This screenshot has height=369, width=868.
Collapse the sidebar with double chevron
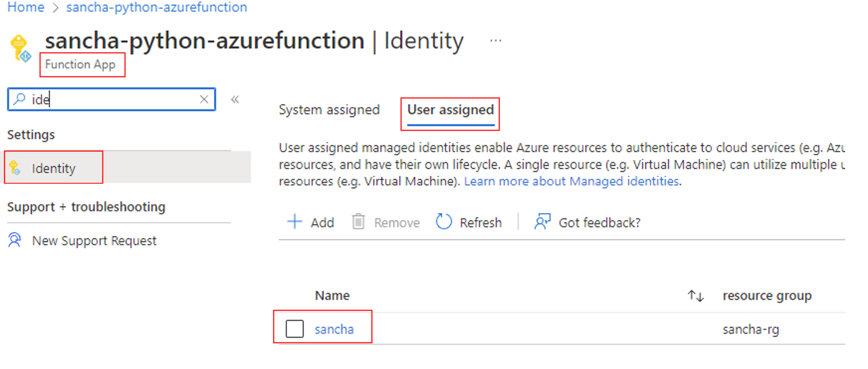(x=235, y=99)
